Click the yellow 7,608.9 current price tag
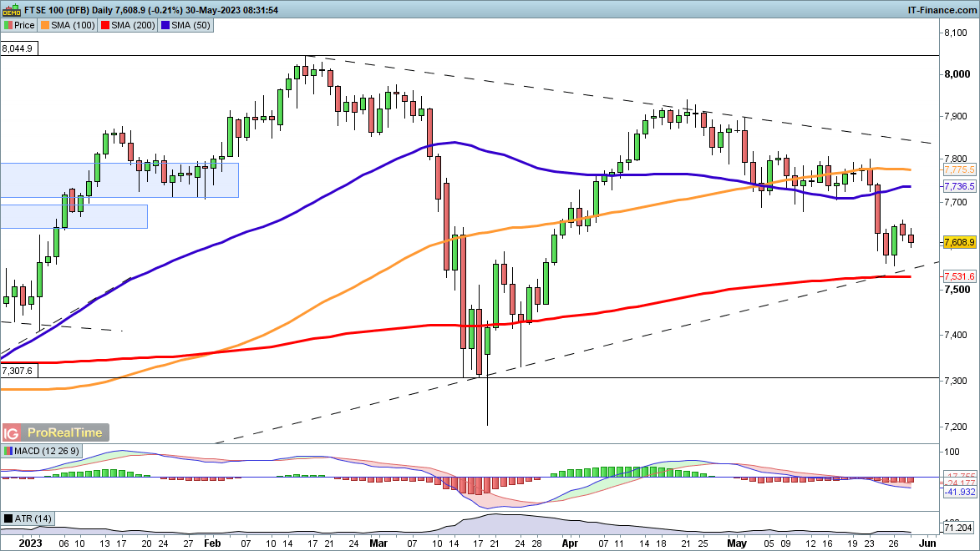 point(959,242)
